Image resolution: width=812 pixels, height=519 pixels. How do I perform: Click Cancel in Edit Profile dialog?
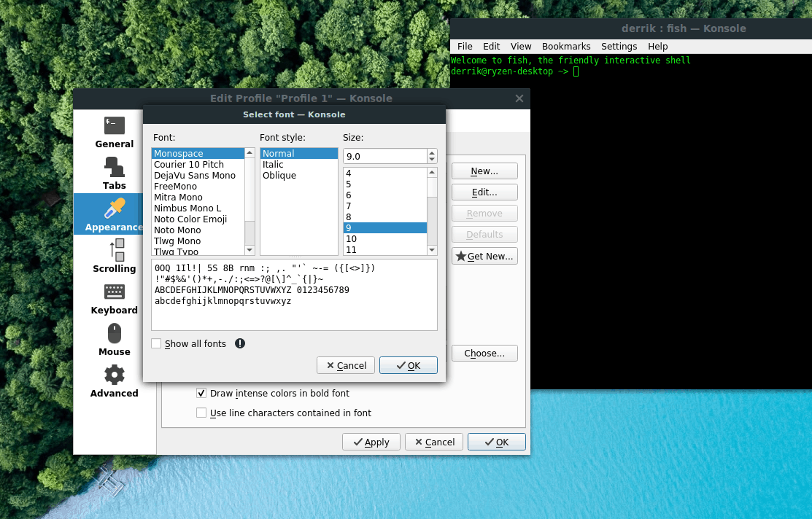pos(433,442)
